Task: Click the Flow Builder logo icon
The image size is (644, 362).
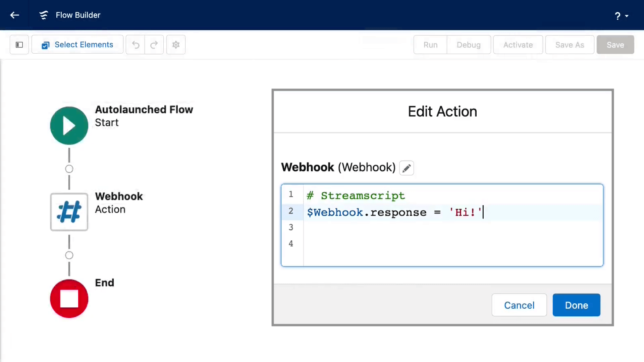Action: [44, 15]
